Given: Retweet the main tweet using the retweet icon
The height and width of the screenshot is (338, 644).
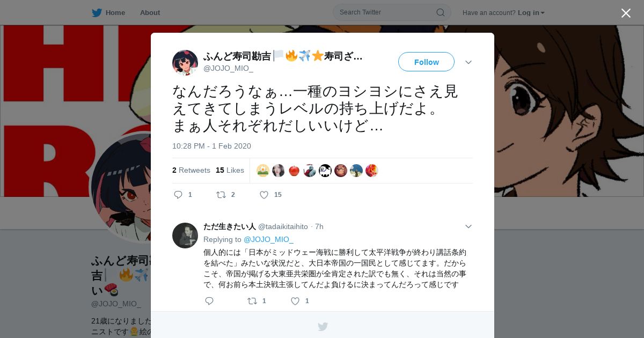Looking at the screenshot, I should coord(221,195).
